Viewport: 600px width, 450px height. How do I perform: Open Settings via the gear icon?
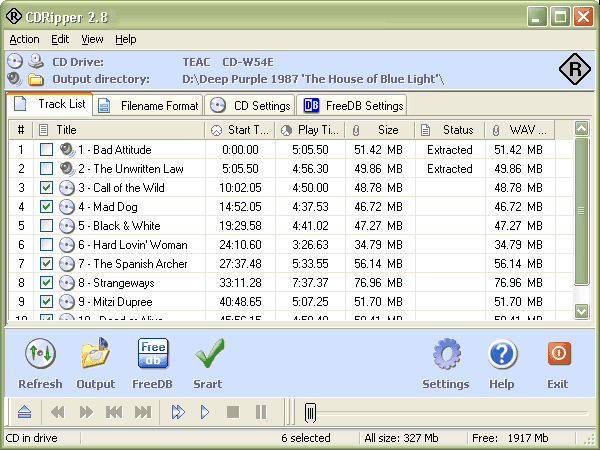[445, 355]
